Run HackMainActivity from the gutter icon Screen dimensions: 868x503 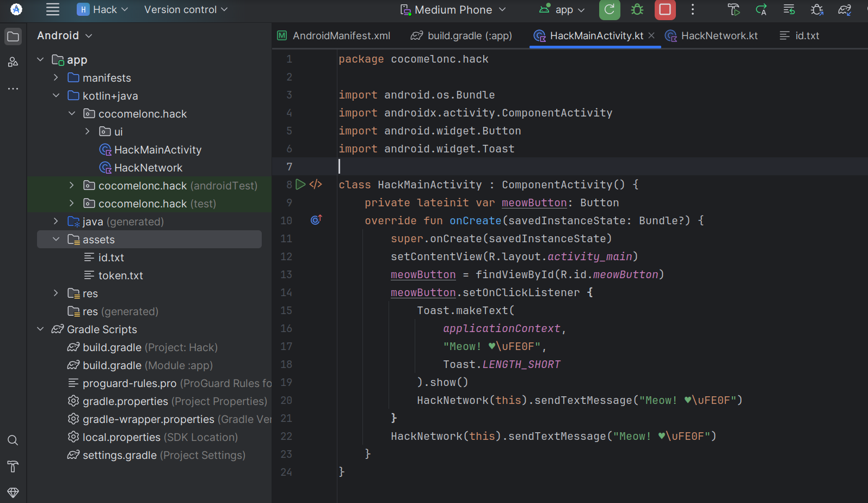(300, 185)
